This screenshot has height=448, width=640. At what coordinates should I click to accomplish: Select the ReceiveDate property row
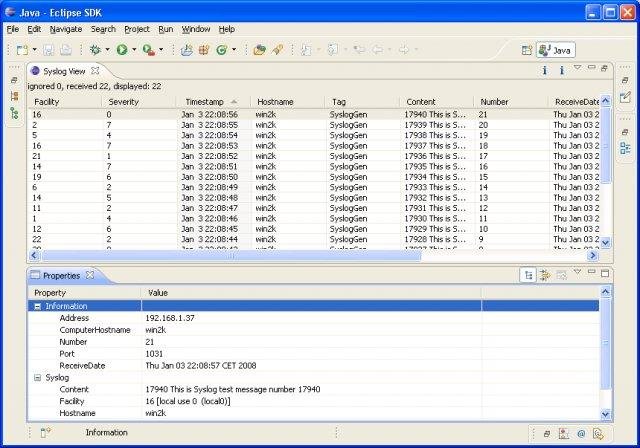coord(313,366)
